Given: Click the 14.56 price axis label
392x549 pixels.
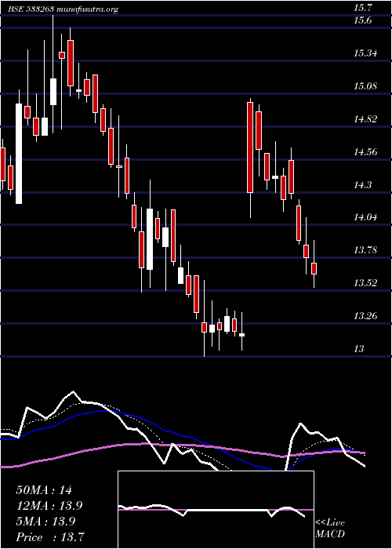Looking at the screenshot, I should pyautogui.click(x=365, y=152).
